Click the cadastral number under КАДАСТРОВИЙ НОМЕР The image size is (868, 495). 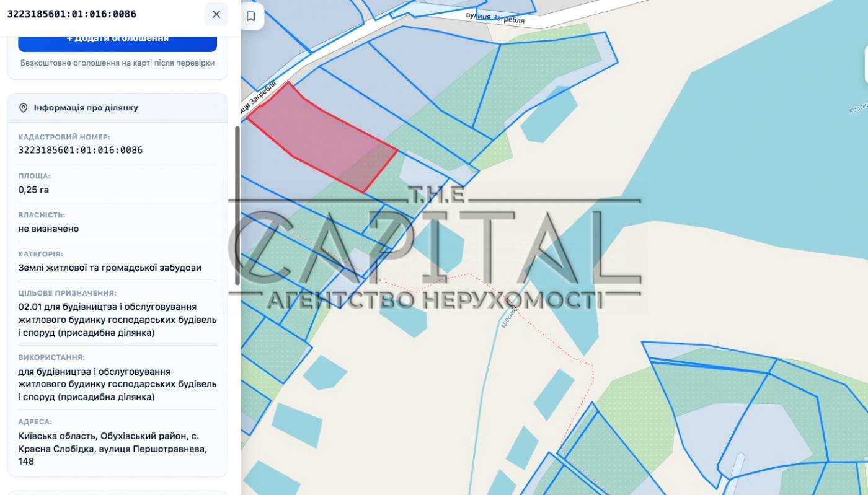click(x=81, y=150)
